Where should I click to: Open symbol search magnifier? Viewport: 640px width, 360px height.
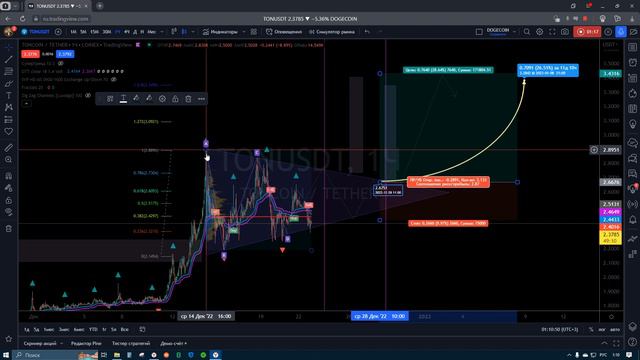tap(527, 32)
